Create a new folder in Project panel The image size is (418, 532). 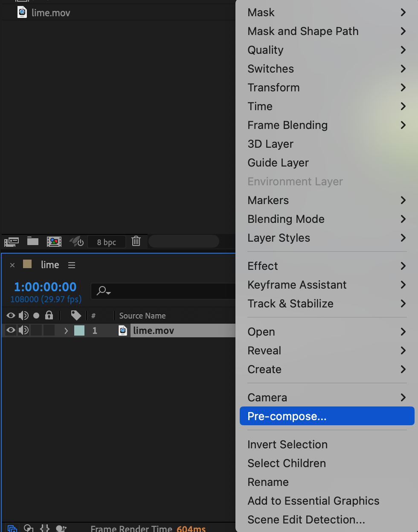coord(33,242)
